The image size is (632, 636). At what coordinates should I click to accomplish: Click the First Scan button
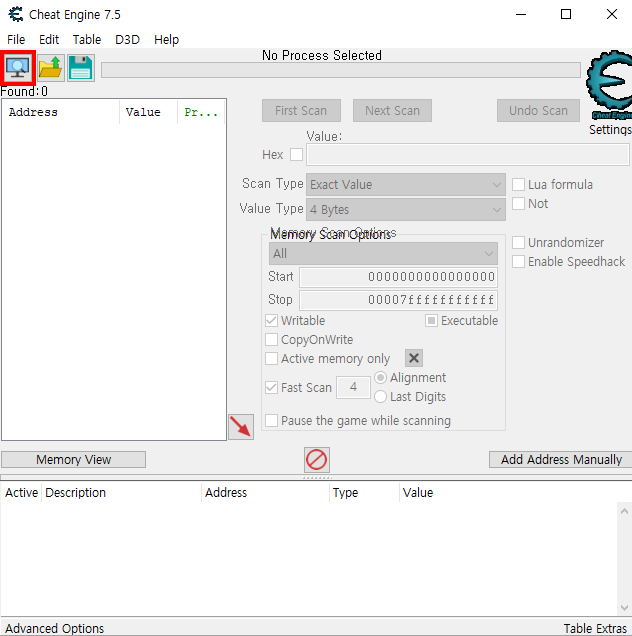pyautogui.click(x=301, y=111)
